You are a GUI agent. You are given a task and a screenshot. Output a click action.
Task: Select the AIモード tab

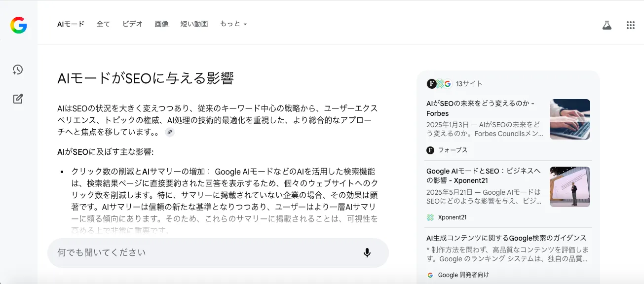pos(71,24)
